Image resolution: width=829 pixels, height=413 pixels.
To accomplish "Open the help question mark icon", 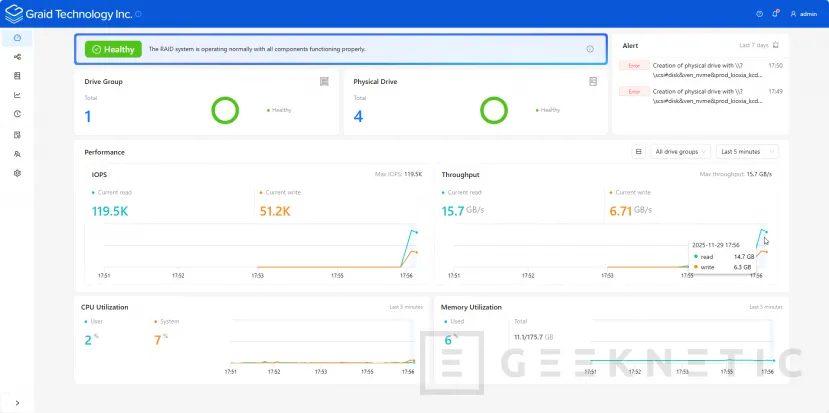I will coord(759,14).
